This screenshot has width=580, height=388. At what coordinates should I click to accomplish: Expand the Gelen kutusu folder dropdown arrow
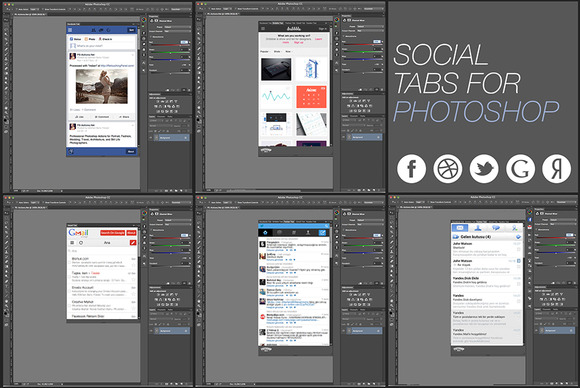(x=518, y=237)
